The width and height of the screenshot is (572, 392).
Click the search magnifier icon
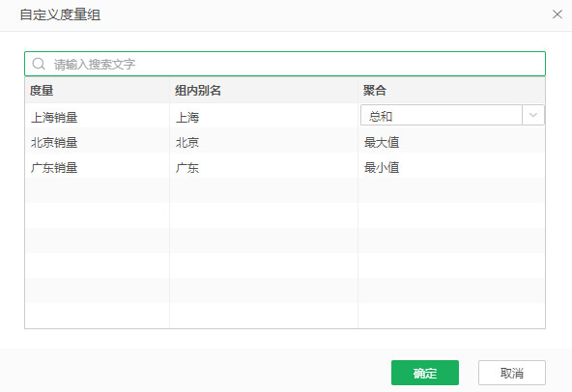coord(39,64)
